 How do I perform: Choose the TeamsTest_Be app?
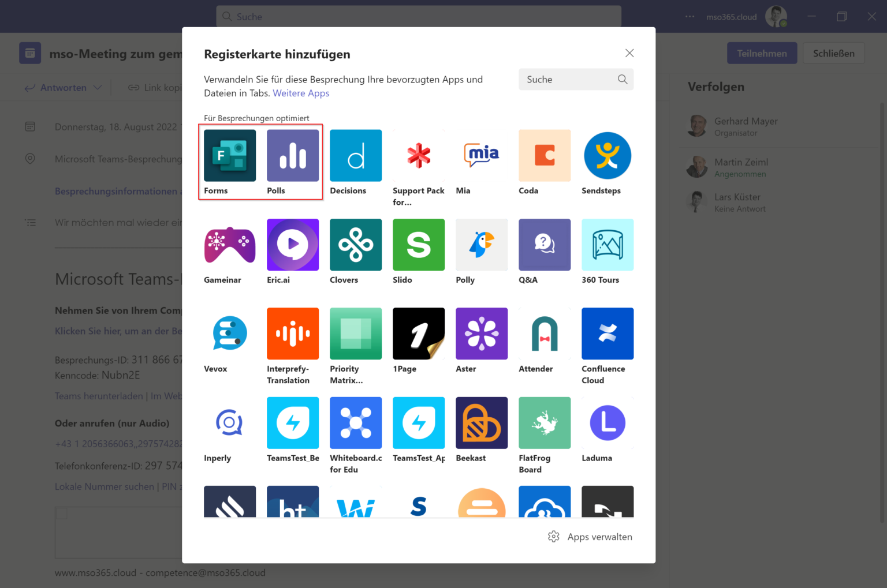(x=292, y=423)
